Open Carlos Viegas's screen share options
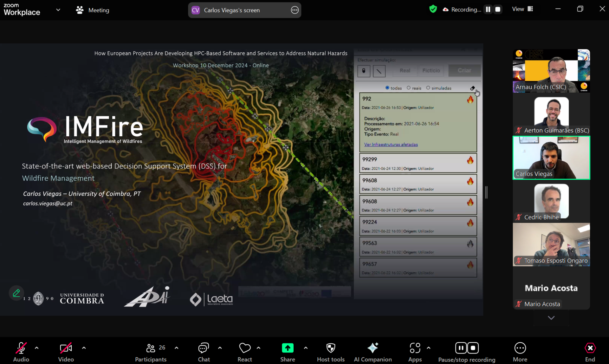This screenshot has width=609, height=364. point(295,10)
